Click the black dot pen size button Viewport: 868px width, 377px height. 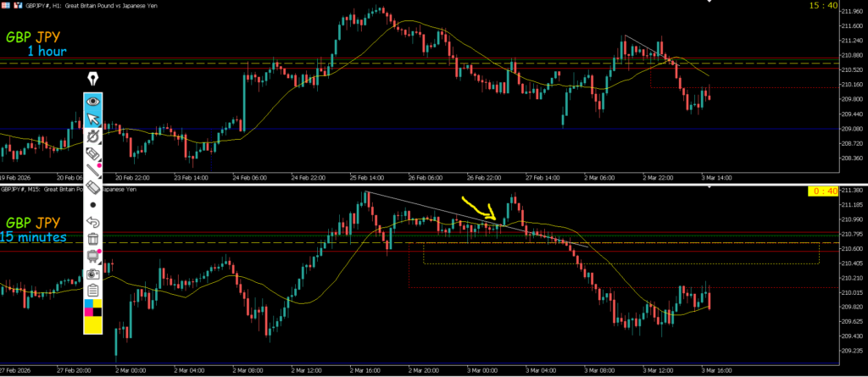click(93, 205)
